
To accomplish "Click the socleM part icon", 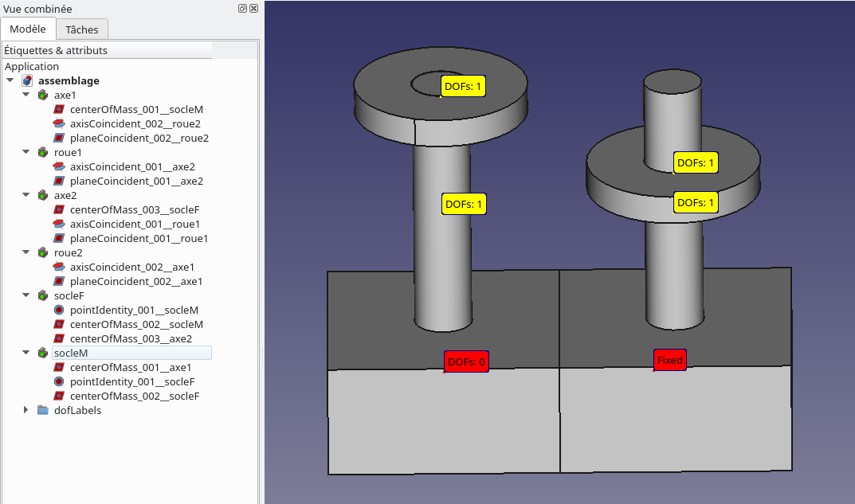I will (x=43, y=353).
